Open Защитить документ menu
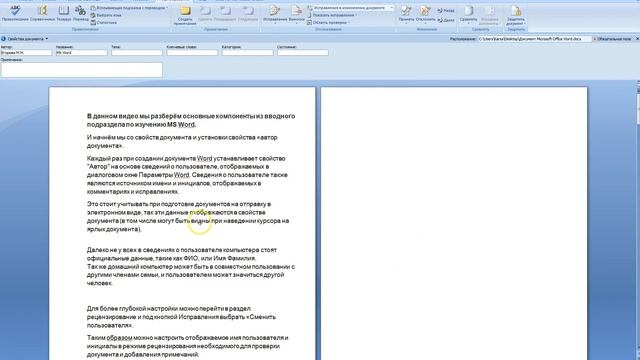Viewport: 640px width, 360px height. 516,15
